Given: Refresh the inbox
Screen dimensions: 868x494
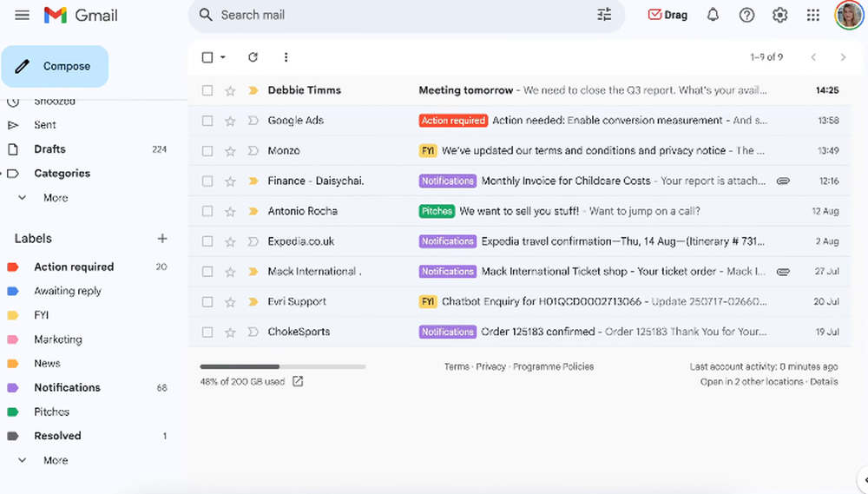Looking at the screenshot, I should pos(253,57).
